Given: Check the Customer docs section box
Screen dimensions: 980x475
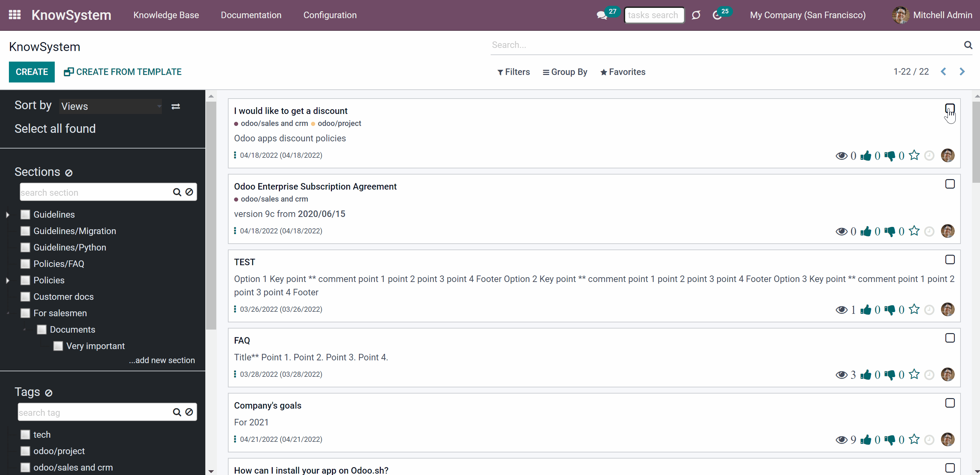Looking at the screenshot, I should pos(25,296).
